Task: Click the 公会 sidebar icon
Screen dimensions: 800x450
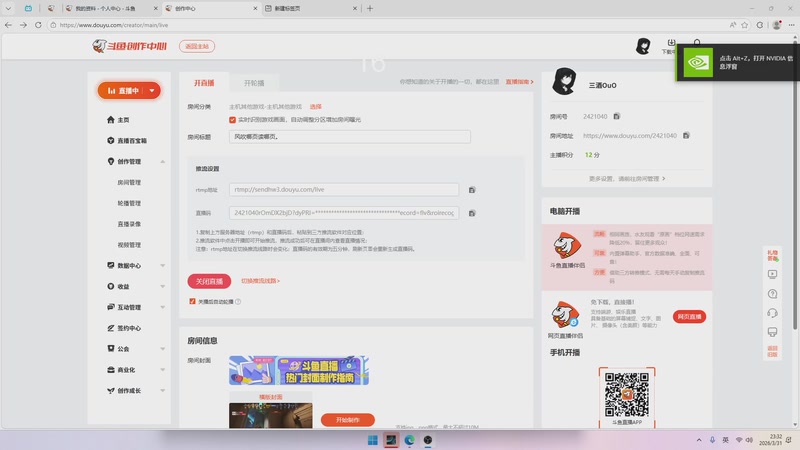Action: 111,348
